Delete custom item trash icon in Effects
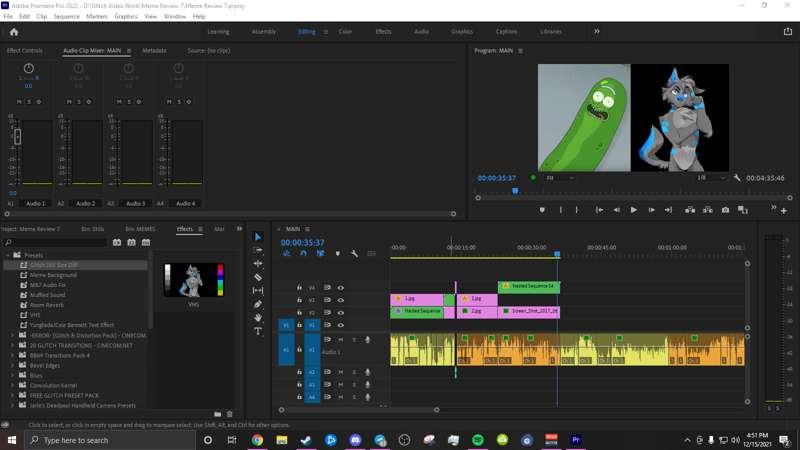The width and height of the screenshot is (800, 450). [230, 414]
